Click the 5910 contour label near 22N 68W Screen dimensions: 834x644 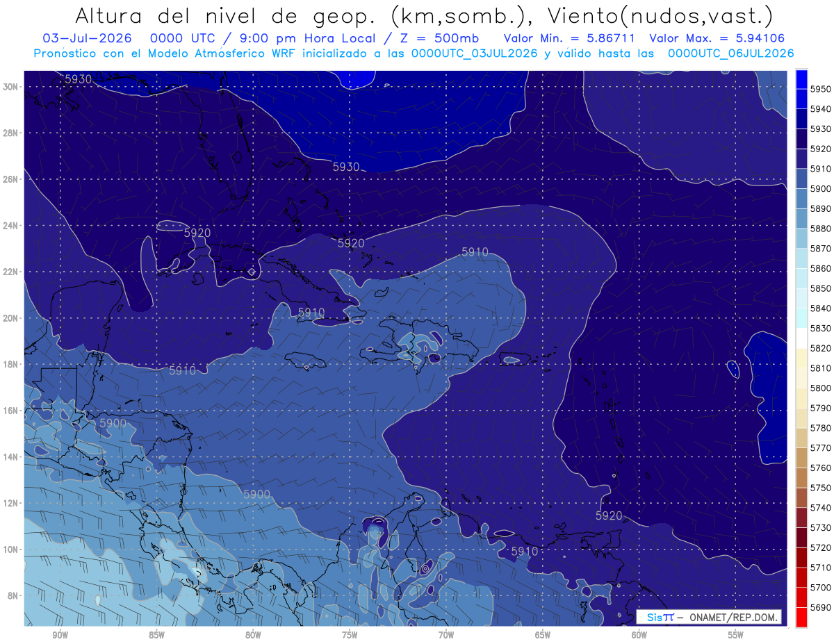point(475,252)
